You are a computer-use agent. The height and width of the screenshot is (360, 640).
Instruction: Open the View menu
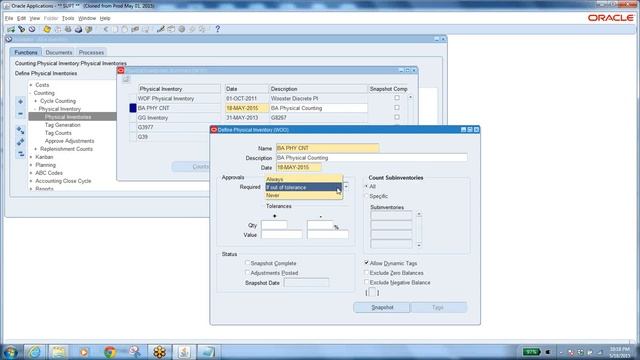pyautogui.click(x=35, y=18)
